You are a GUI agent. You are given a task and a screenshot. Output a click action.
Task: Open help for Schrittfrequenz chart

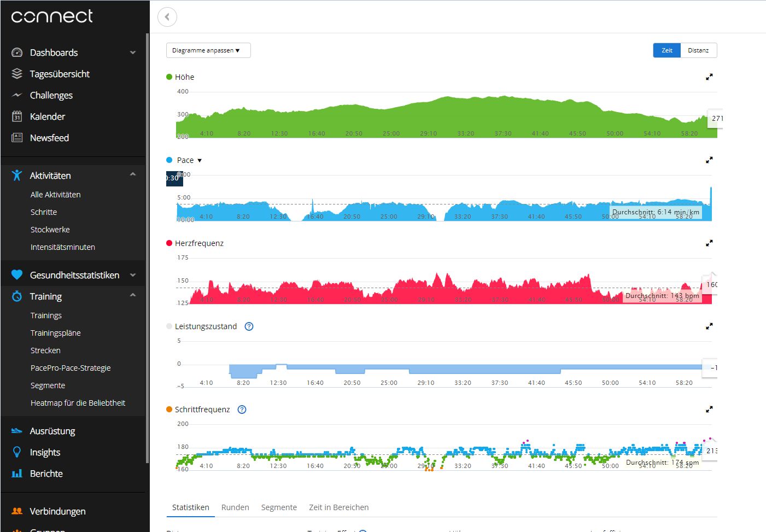coord(242,410)
